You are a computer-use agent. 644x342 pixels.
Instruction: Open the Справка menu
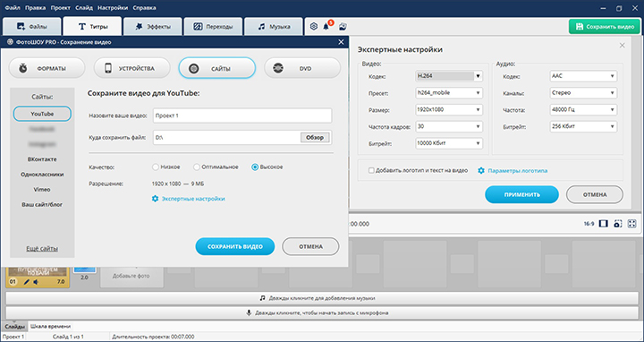(x=144, y=8)
